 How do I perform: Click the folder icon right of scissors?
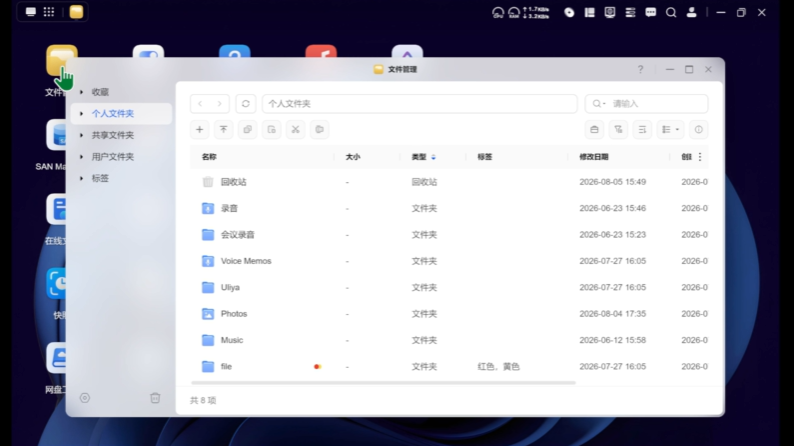(x=320, y=130)
